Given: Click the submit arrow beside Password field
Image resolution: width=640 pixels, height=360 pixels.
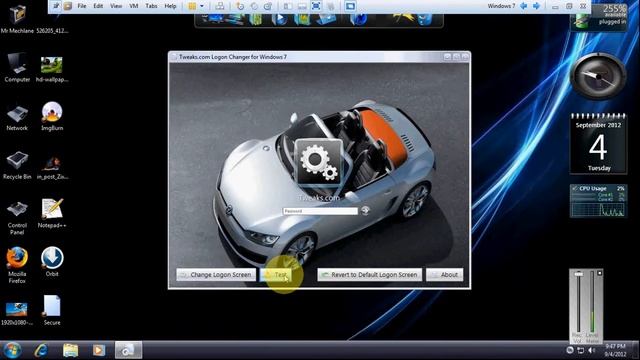Looking at the screenshot, I should coord(365,211).
